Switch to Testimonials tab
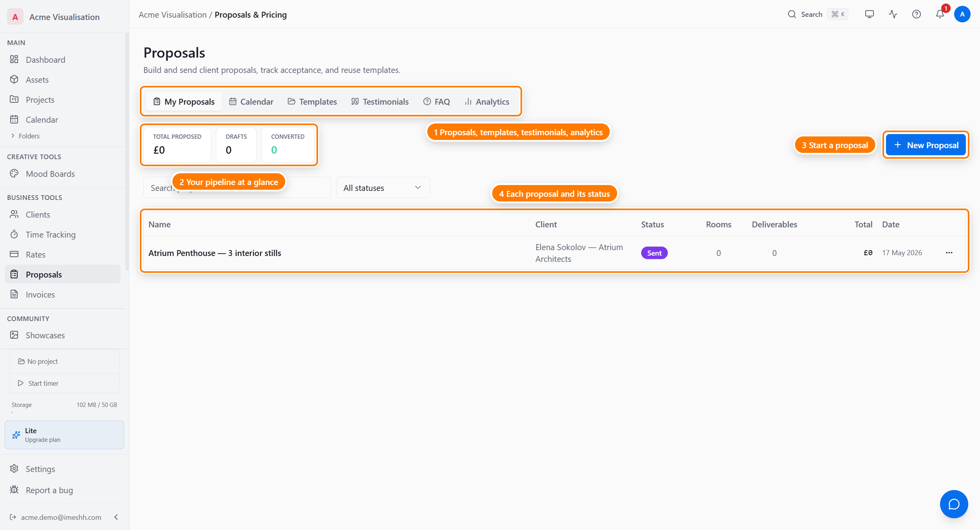The width and height of the screenshot is (980, 530). tap(380, 102)
